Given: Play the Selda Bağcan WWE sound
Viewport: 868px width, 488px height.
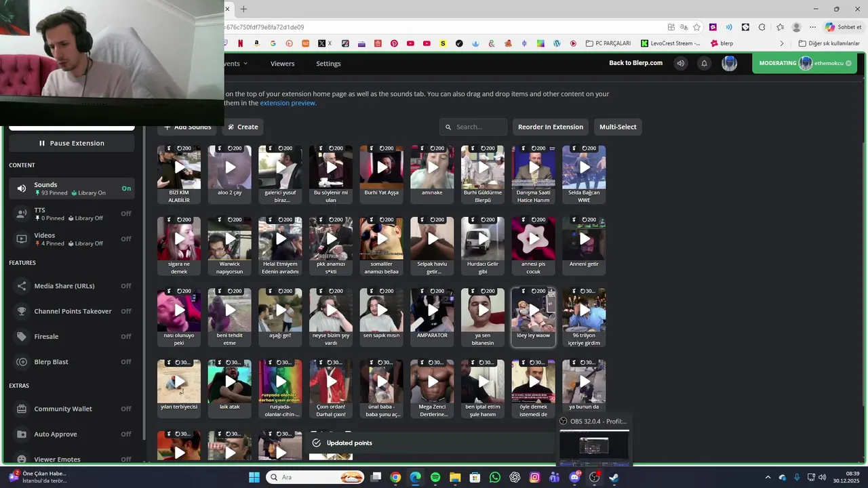Looking at the screenshot, I should click(584, 167).
